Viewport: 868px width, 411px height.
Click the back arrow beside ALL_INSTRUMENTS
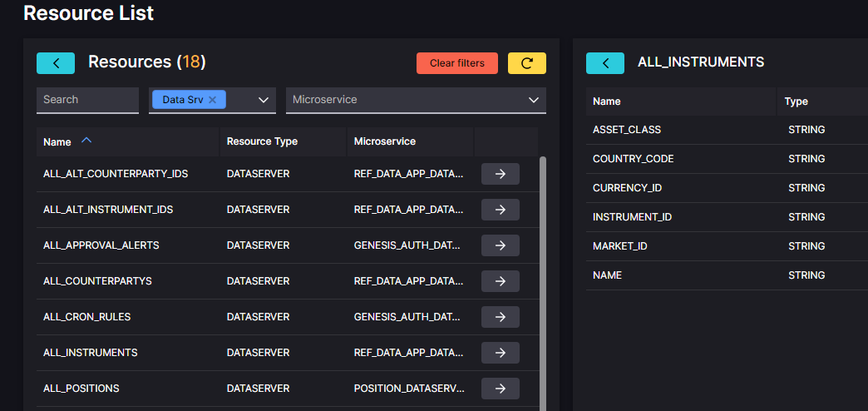pyautogui.click(x=605, y=63)
